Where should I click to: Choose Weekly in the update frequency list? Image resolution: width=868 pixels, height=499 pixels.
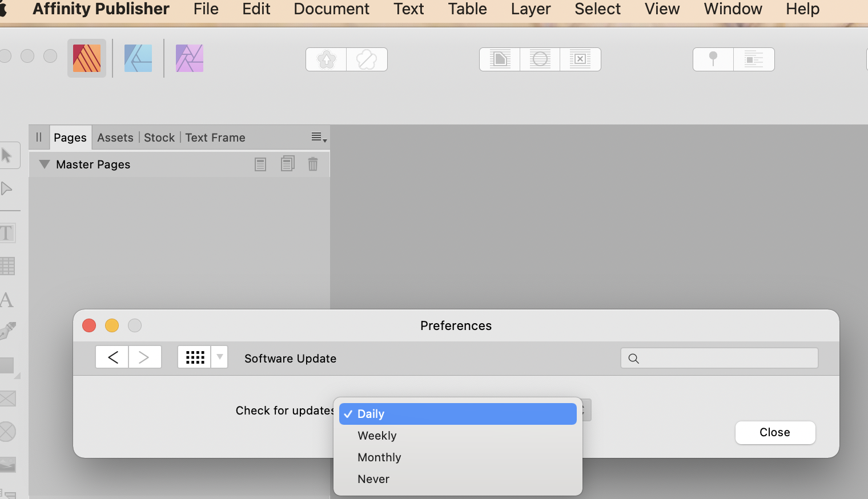click(x=458, y=436)
